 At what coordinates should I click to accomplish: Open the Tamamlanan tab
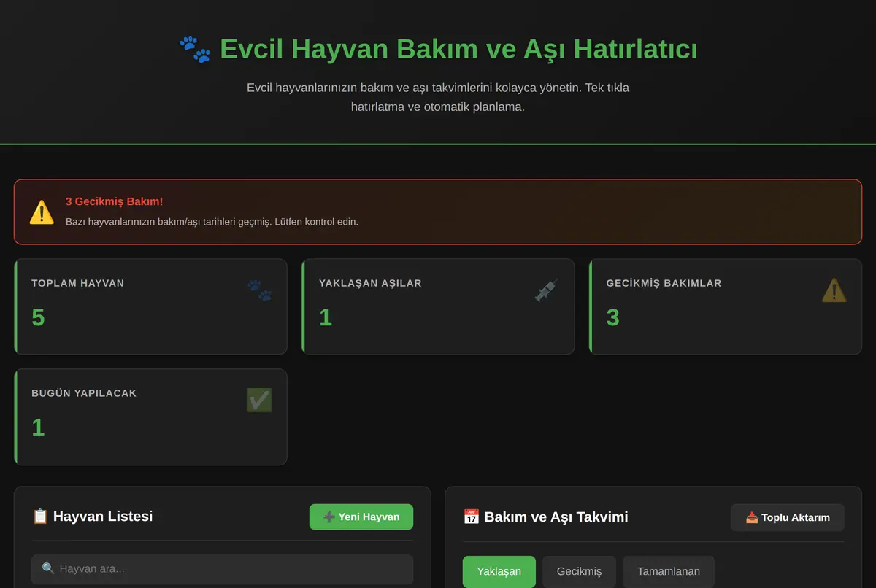click(669, 571)
